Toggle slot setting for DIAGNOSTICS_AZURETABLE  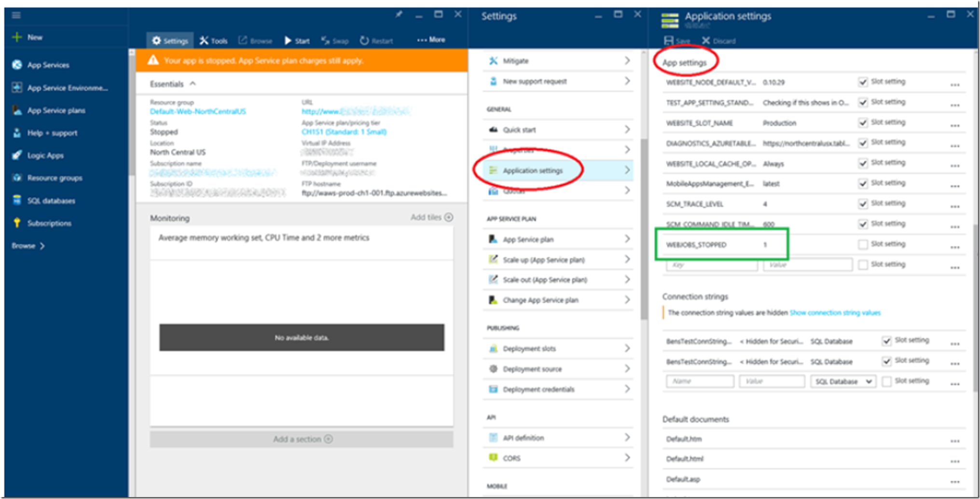(863, 143)
